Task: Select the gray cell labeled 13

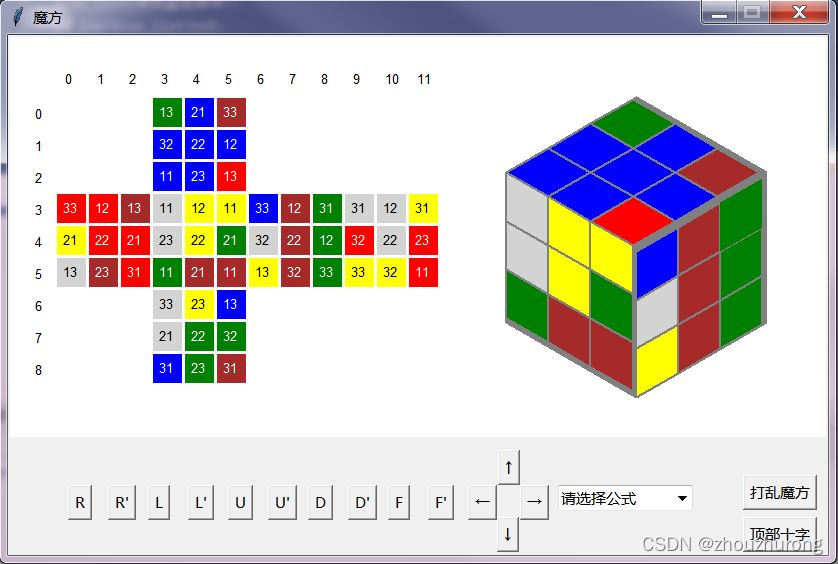Action: pos(71,273)
